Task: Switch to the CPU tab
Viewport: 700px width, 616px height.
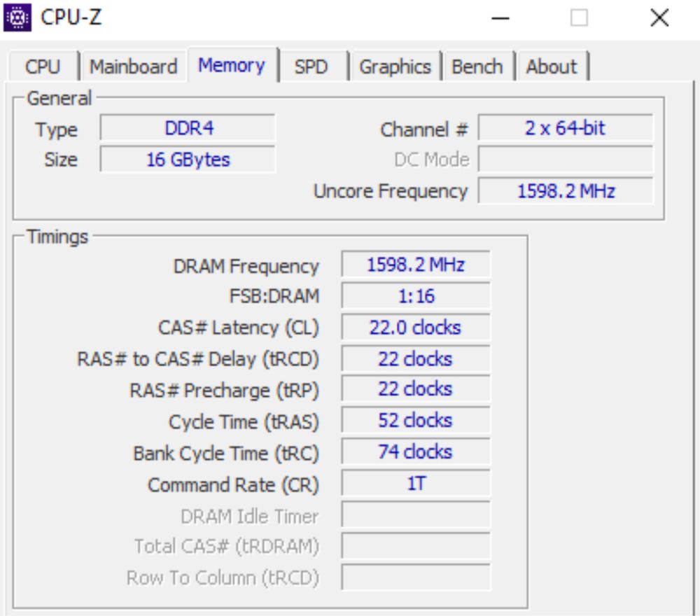Action: [43, 66]
